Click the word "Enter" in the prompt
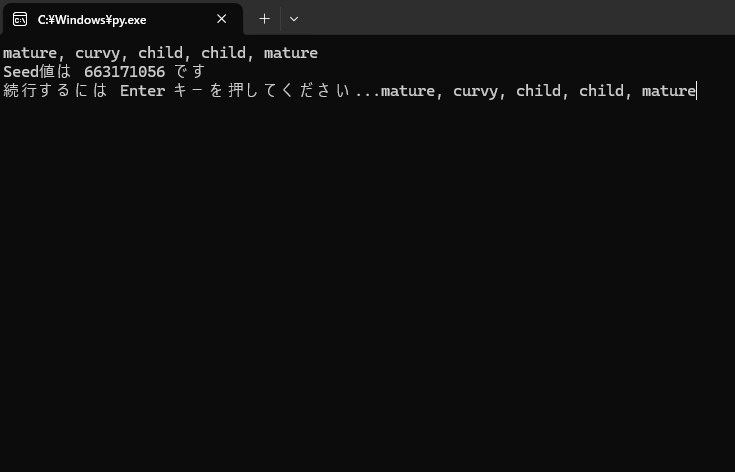The width and height of the screenshot is (735, 472). pos(142,91)
